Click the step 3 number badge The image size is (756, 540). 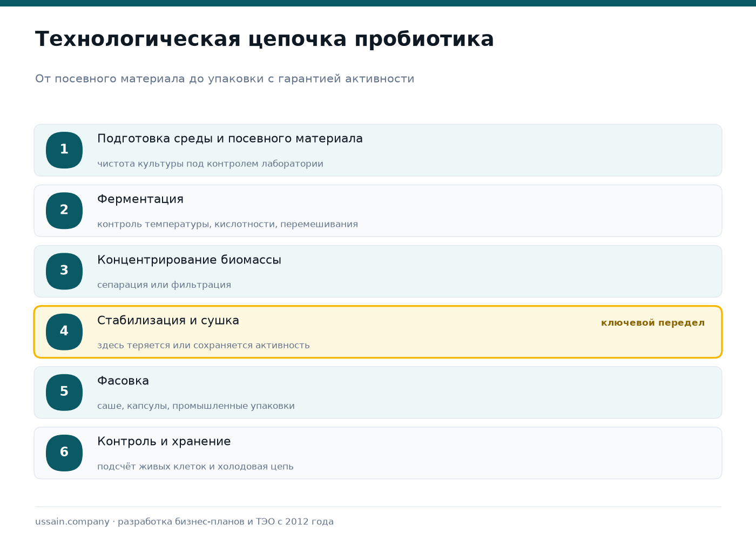(64, 271)
